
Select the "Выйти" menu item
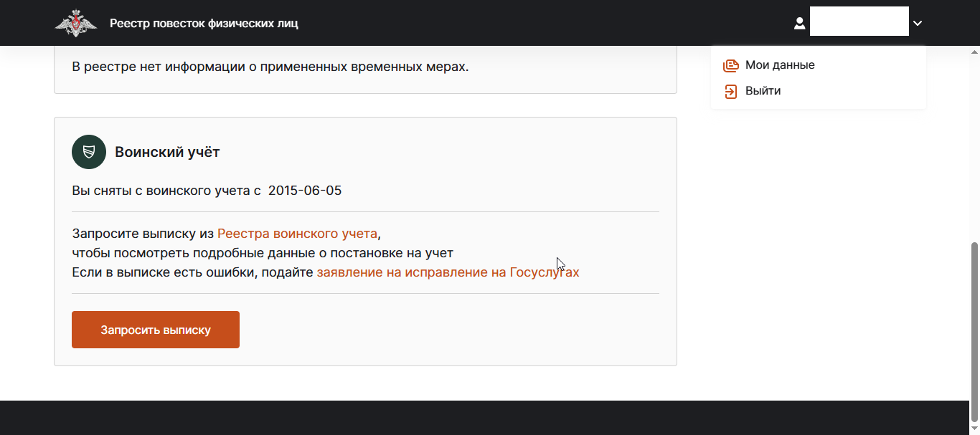[763, 91]
